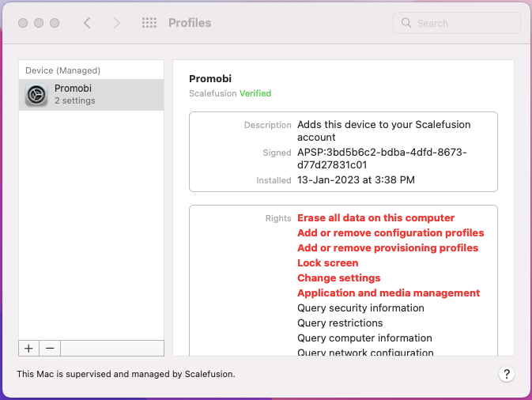
Task: Show all preferences grid icon
Action: coord(149,23)
